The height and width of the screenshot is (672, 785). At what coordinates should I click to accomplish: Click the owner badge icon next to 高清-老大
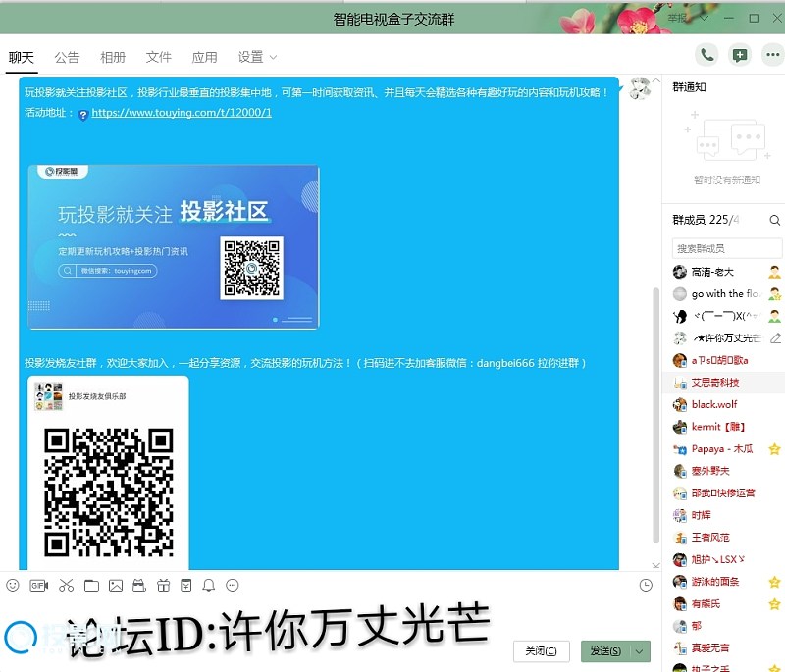click(774, 272)
